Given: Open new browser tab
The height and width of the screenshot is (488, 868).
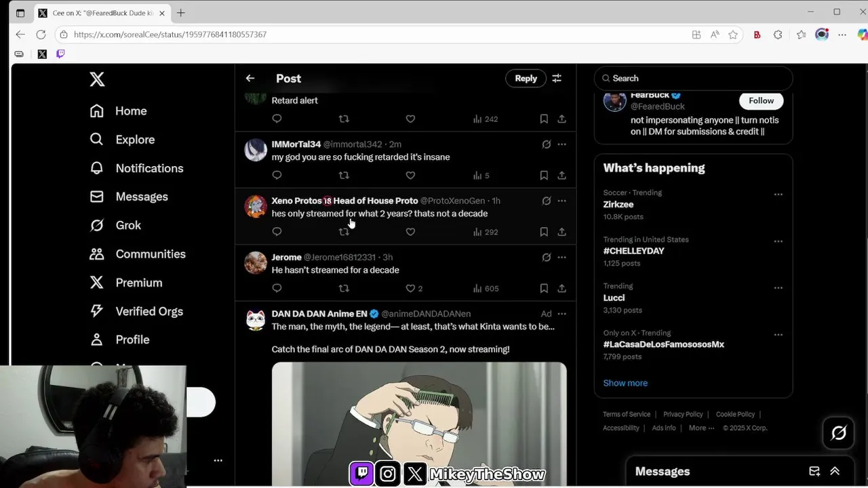Looking at the screenshot, I should click(x=180, y=13).
